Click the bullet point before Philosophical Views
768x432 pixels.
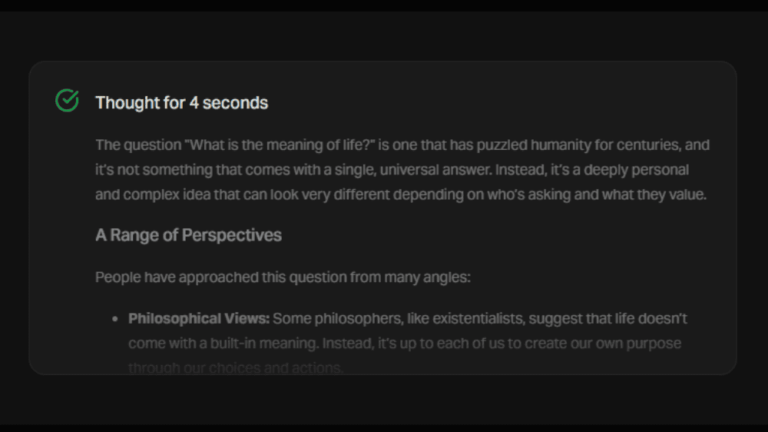(x=116, y=319)
